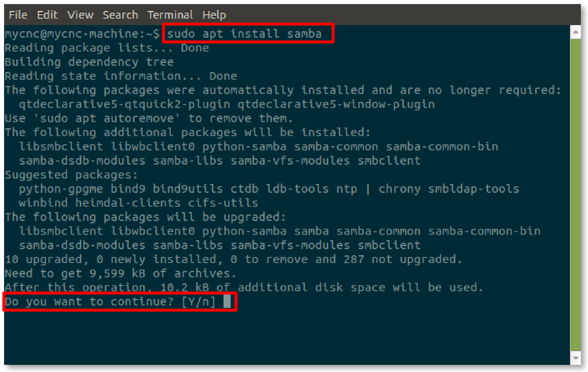Screen dimensions: 588x372
Task: Click the scrollbar up arrow
Action: point(575,32)
